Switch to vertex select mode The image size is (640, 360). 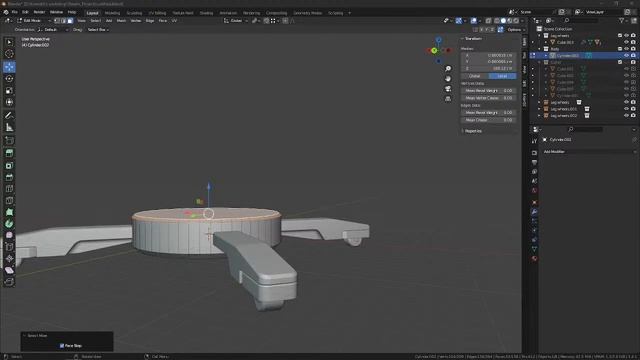pyautogui.click(x=57, y=20)
